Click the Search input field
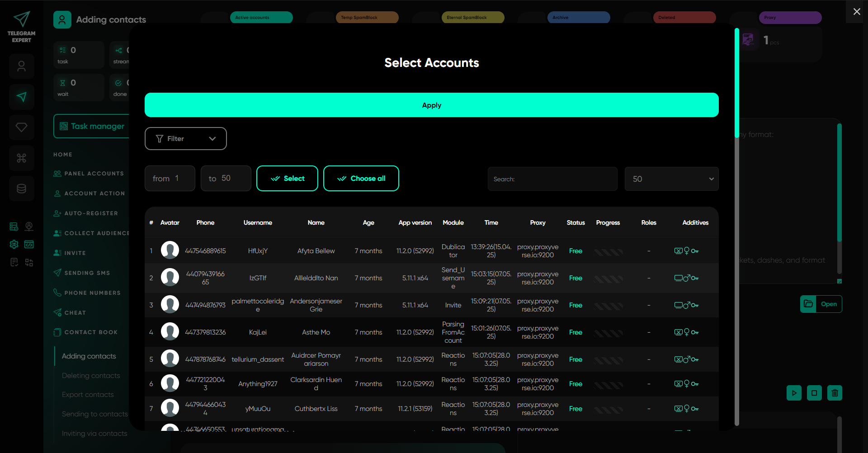Image resolution: width=868 pixels, height=453 pixels. (552, 179)
